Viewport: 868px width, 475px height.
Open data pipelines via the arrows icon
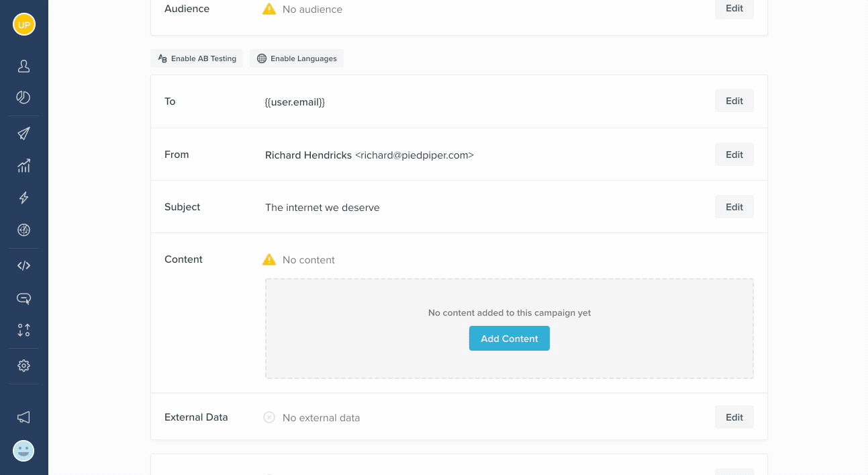point(23,330)
